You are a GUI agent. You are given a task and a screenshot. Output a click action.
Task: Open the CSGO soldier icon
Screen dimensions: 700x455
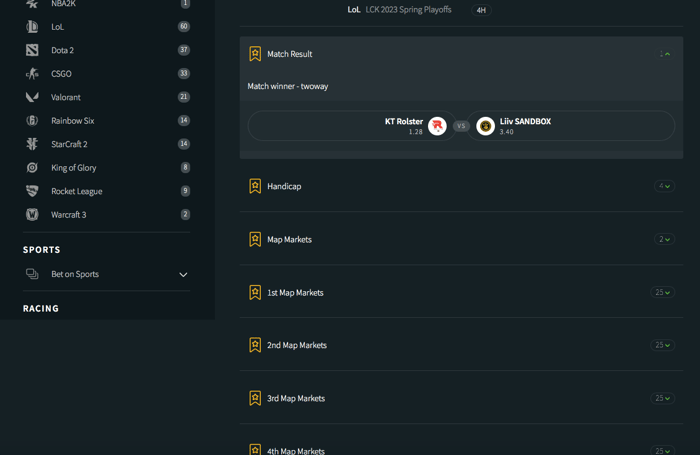pyautogui.click(x=32, y=74)
